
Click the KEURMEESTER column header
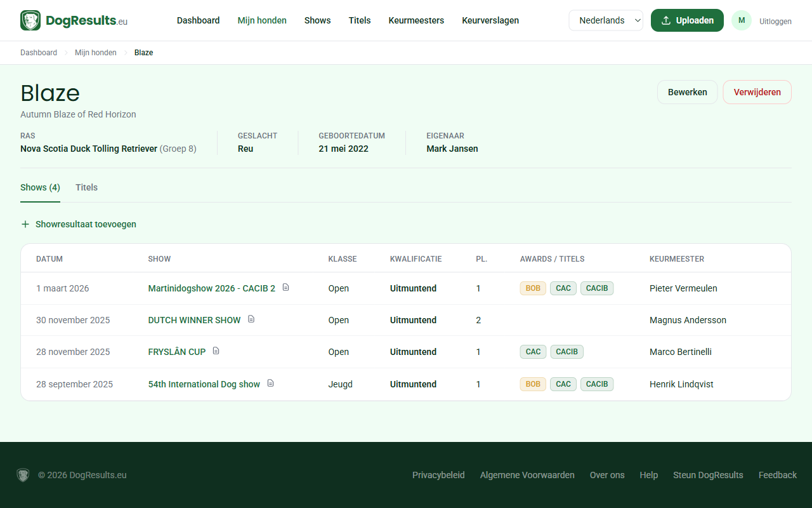point(677,259)
